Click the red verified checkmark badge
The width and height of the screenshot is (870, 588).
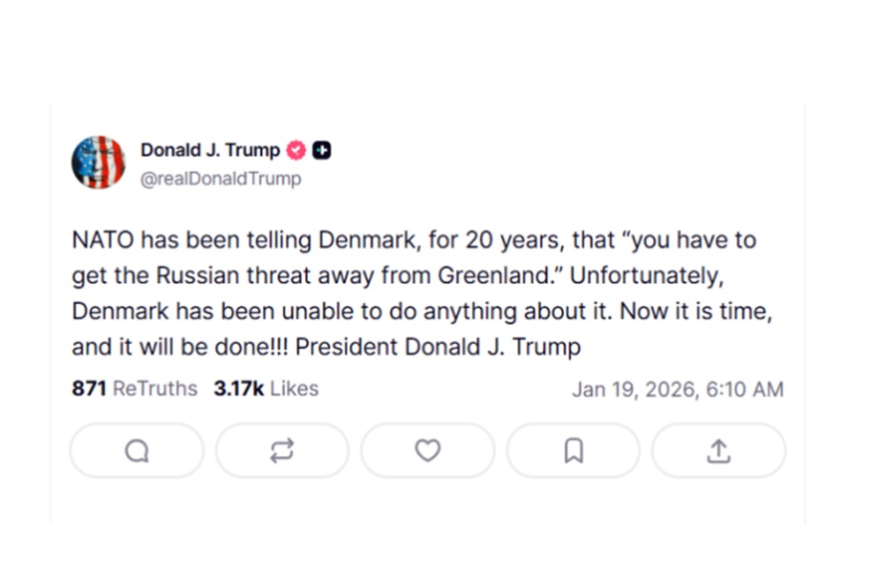pos(296,150)
